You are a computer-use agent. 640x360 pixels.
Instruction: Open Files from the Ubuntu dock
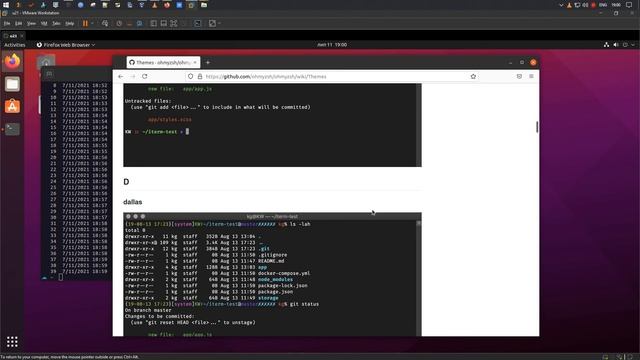pyautogui.click(x=12, y=84)
